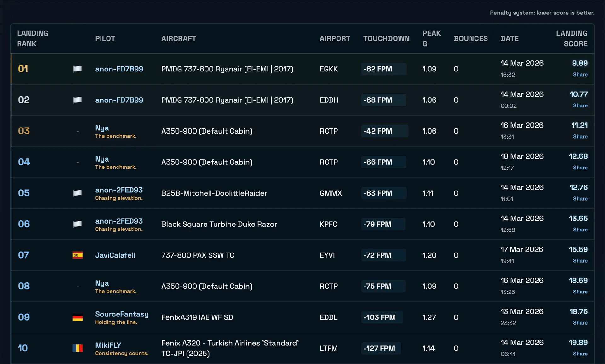Viewport: 605px width, 364px height.
Task: Sort by the LANDING SCORE column header
Action: (x=572, y=38)
